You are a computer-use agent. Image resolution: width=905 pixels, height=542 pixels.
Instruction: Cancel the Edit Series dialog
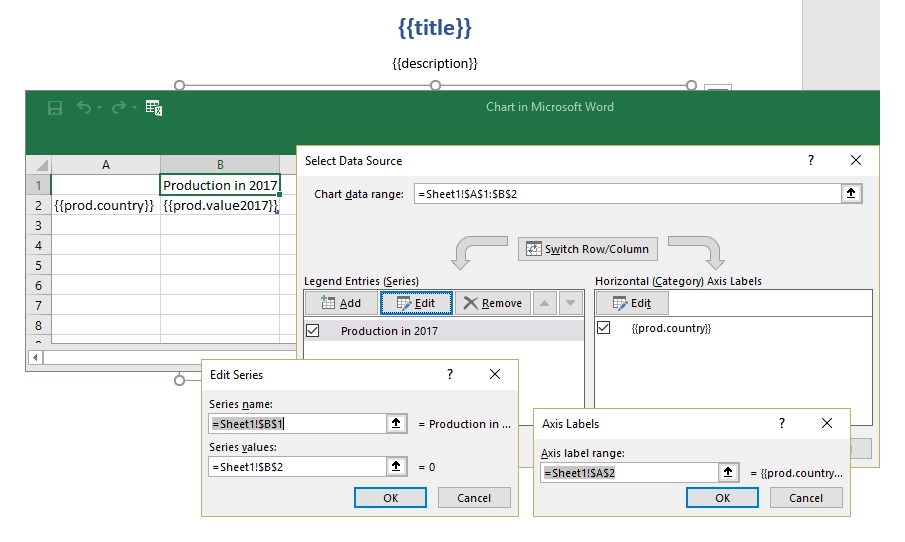click(x=474, y=498)
